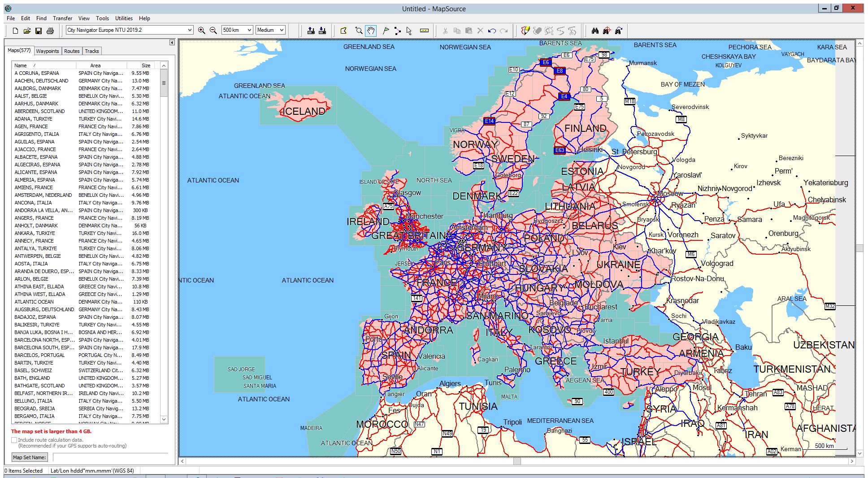Screen dimensions: 868x478
Task: Click the ICELAND label on the map
Action: point(303,111)
